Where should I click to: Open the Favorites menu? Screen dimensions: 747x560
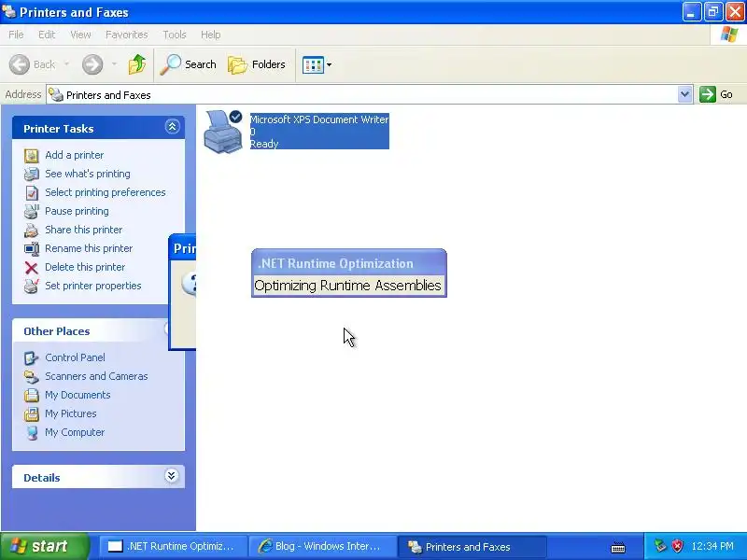point(127,35)
